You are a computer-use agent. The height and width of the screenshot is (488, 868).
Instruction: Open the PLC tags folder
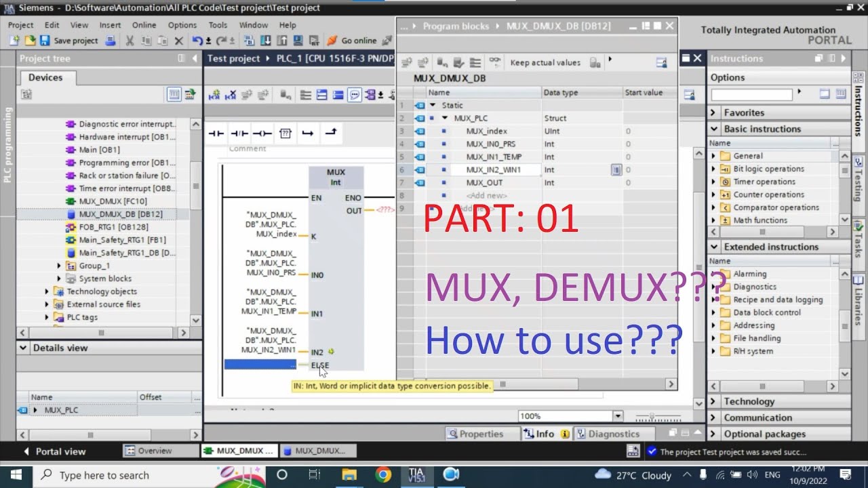[82, 317]
